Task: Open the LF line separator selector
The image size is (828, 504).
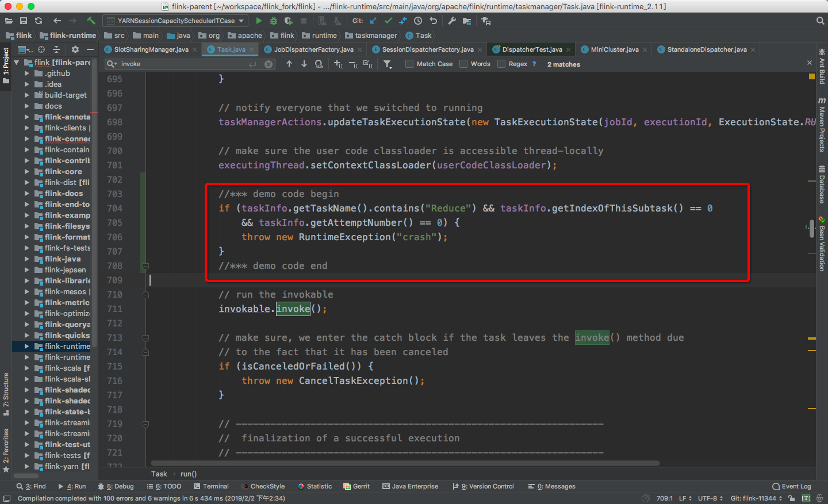Action: pos(685,498)
